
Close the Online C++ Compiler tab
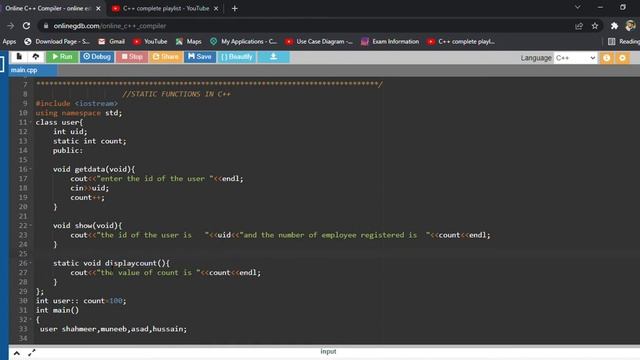[98, 8]
